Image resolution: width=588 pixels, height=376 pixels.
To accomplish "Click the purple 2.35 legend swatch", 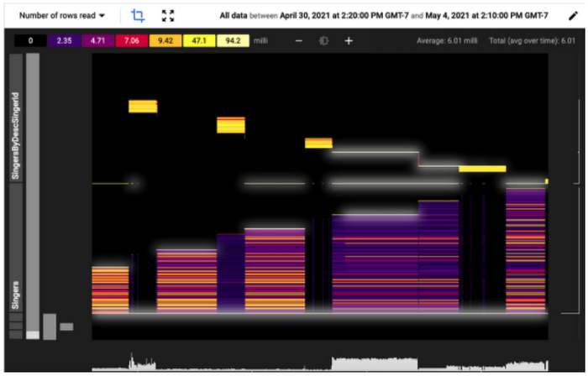I will click(64, 41).
